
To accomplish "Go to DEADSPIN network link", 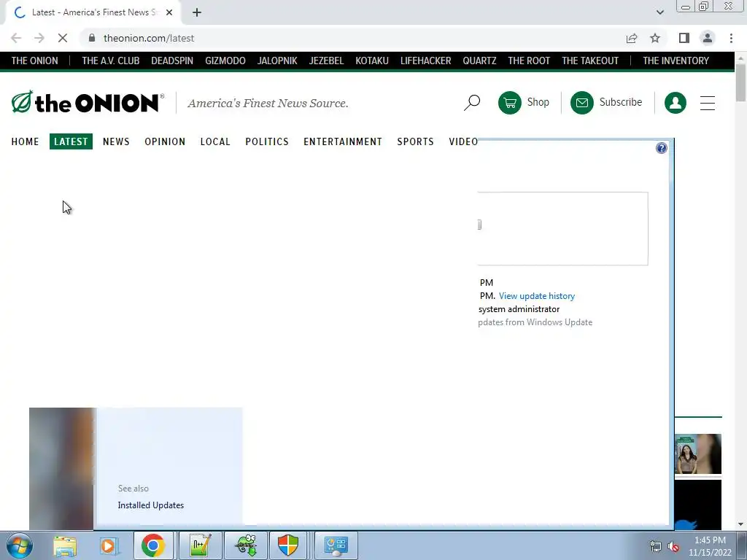I will 172,61.
